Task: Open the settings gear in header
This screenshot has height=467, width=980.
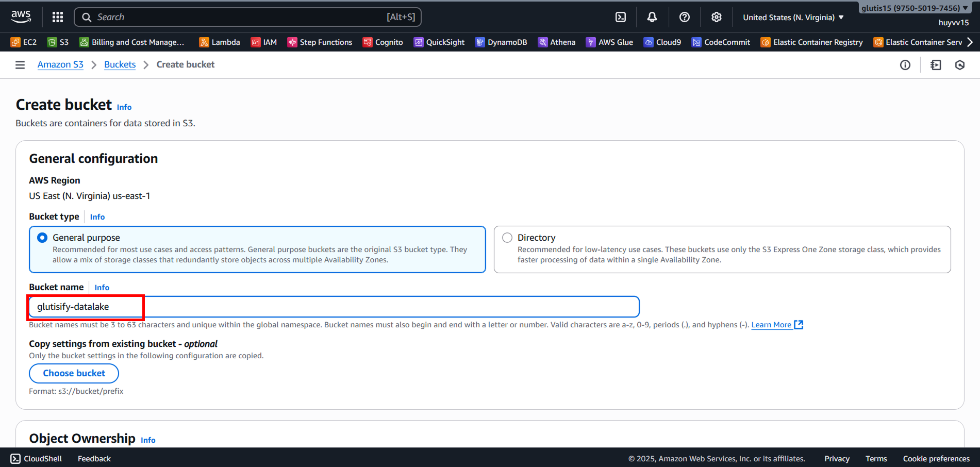Action: point(717,17)
